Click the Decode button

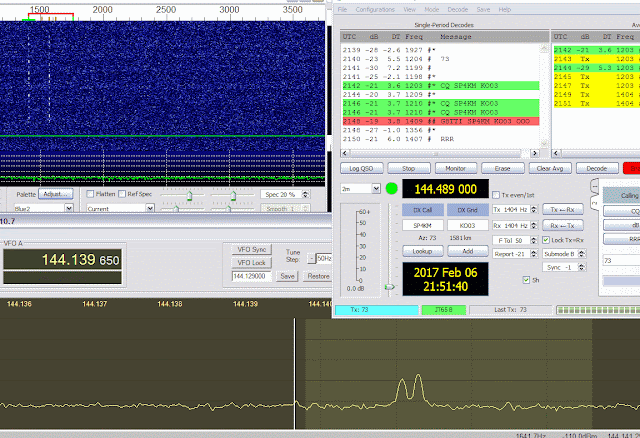(x=597, y=168)
